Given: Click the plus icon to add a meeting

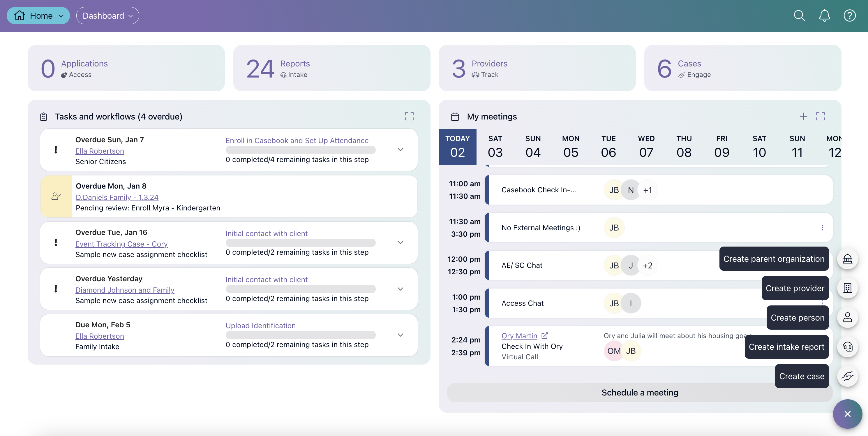Looking at the screenshot, I should pyautogui.click(x=803, y=116).
